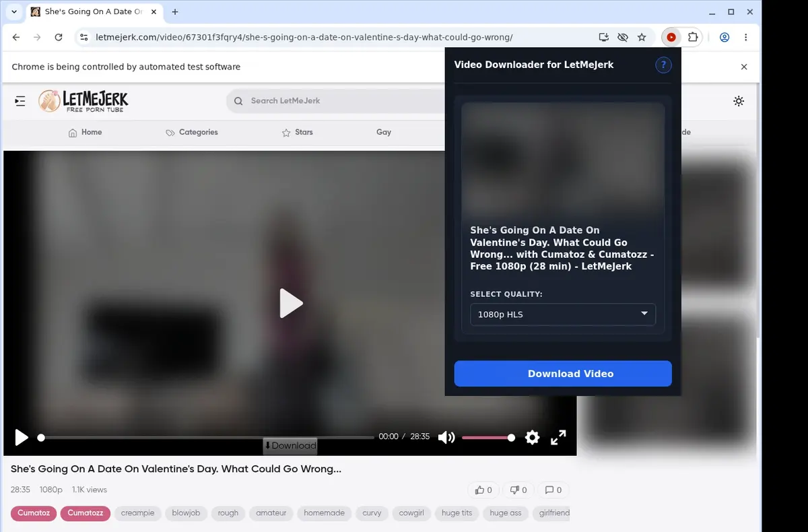The image size is (808, 532).
Task: Open the Select Quality 1080p HLS dropdown
Action: click(562, 314)
